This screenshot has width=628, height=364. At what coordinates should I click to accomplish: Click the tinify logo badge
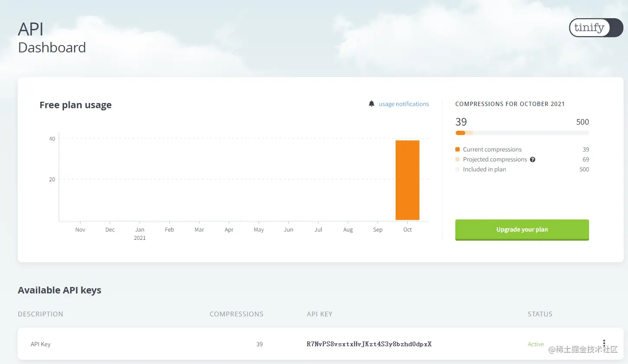click(596, 28)
